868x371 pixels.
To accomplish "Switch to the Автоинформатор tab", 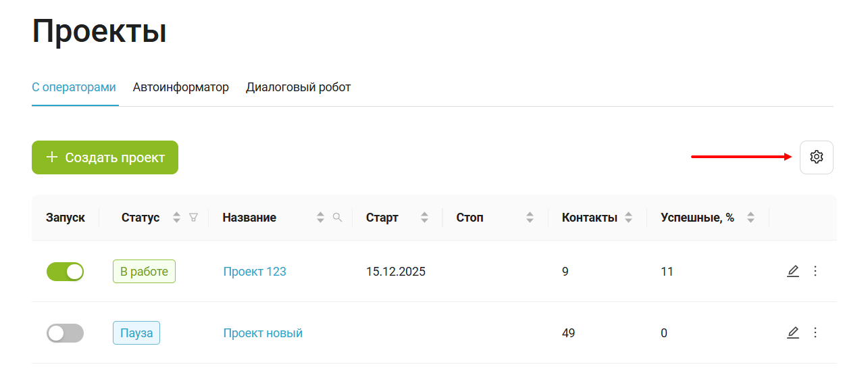I will [180, 87].
